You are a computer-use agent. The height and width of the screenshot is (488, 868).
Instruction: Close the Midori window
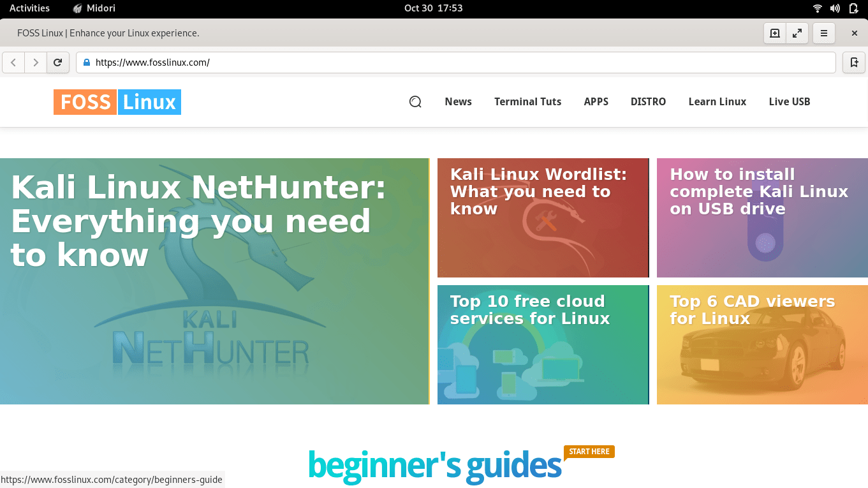point(855,33)
